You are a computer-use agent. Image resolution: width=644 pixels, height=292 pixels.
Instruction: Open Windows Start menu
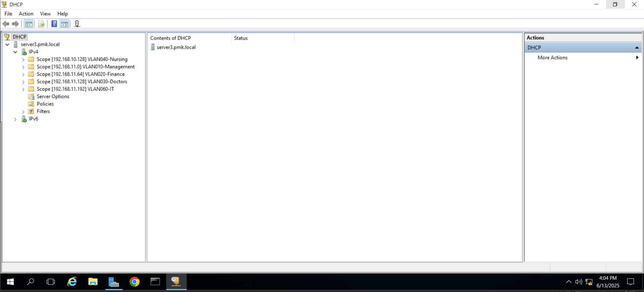(x=10, y=282)
